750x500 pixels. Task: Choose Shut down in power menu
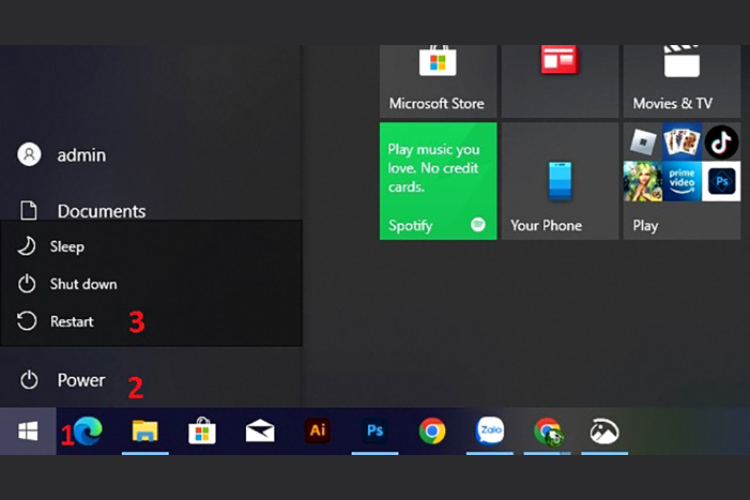[83, 284]
